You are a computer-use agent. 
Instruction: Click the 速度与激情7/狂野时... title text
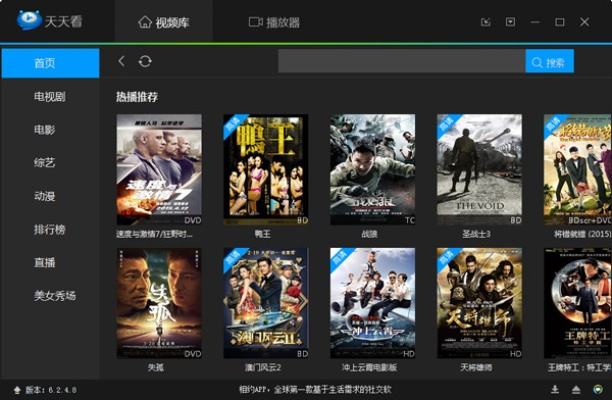(x=154, y=234)
